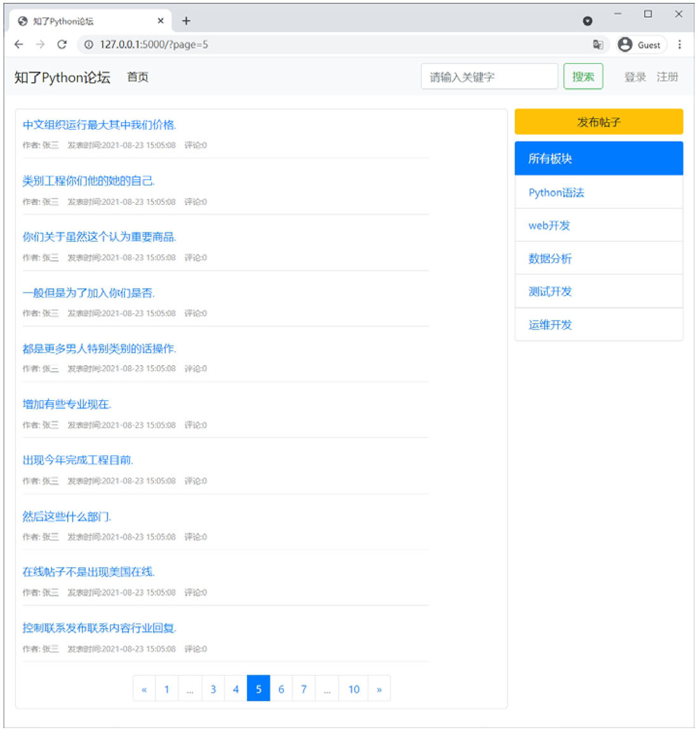The height and width of the screenshot is (731, 700).
Task: Select the 测试开发 category
Action: [x=599, y=291]
